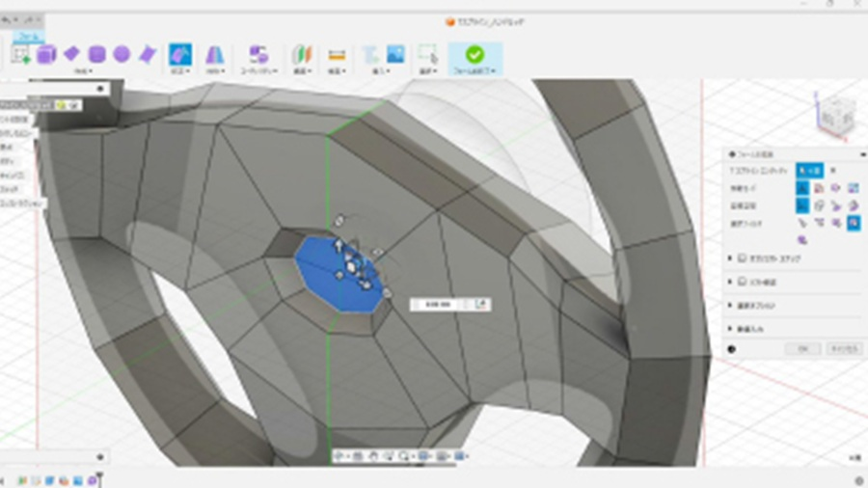Select the Face creation tool
This screenshot has width=868, height=488.
click(x=148, y=55)
